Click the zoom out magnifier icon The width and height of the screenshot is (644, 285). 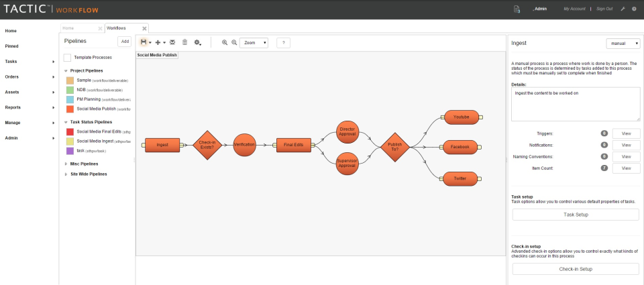tap(234, 42)
